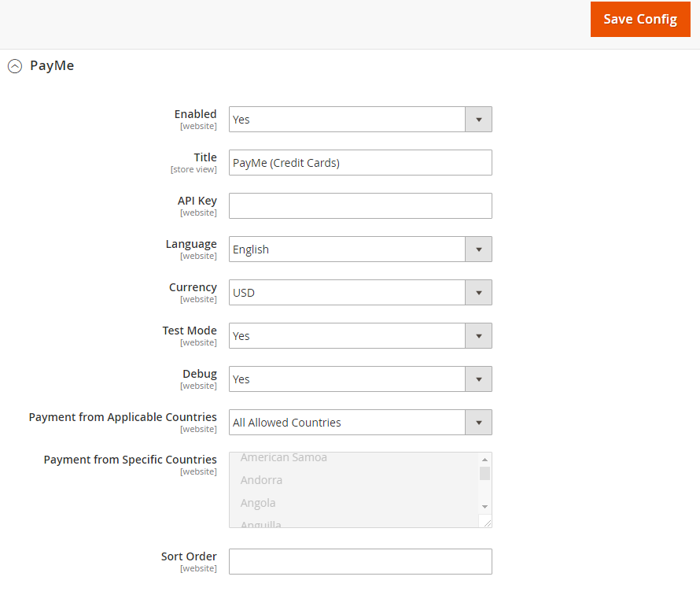Click scroll up arrow in countries list
The image size is (700, 595).
pyautogui.click(x=484, y=460)
